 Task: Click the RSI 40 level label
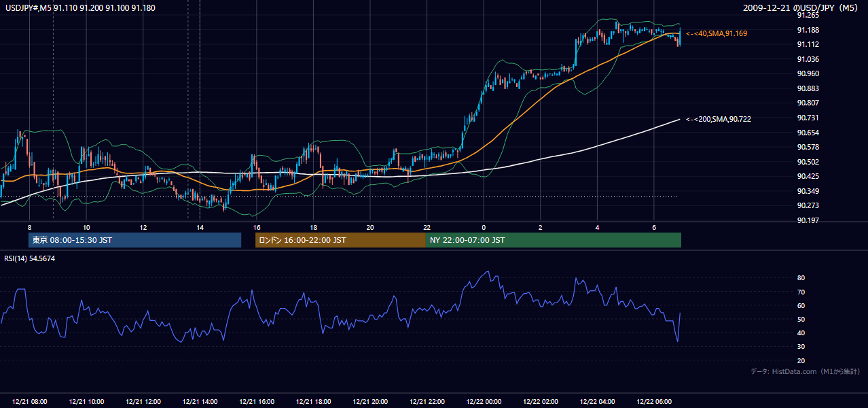point(801,333)
